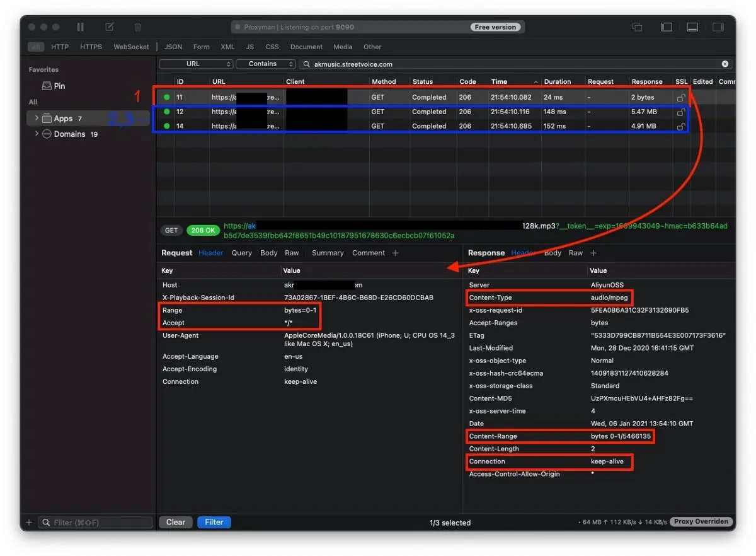Click the add button at sidebar bottom
Screen dimensions: 756x556
coord(29,523)
